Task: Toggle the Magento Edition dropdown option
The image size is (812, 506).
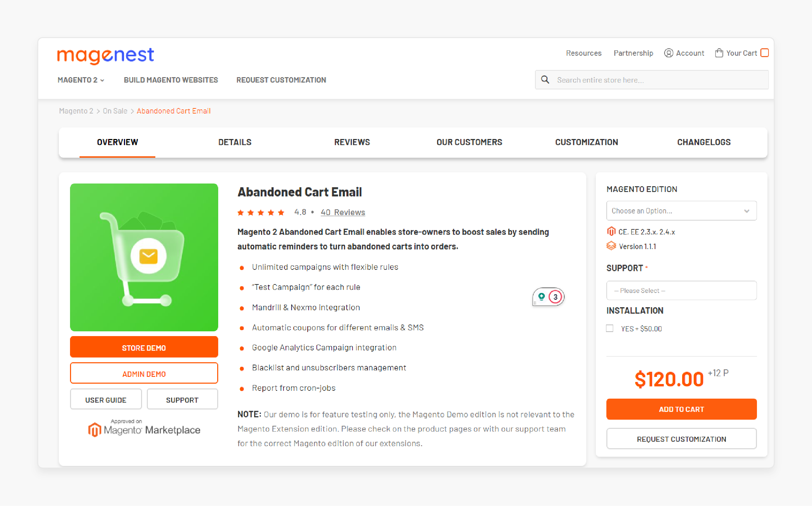Action: (681, 210)
